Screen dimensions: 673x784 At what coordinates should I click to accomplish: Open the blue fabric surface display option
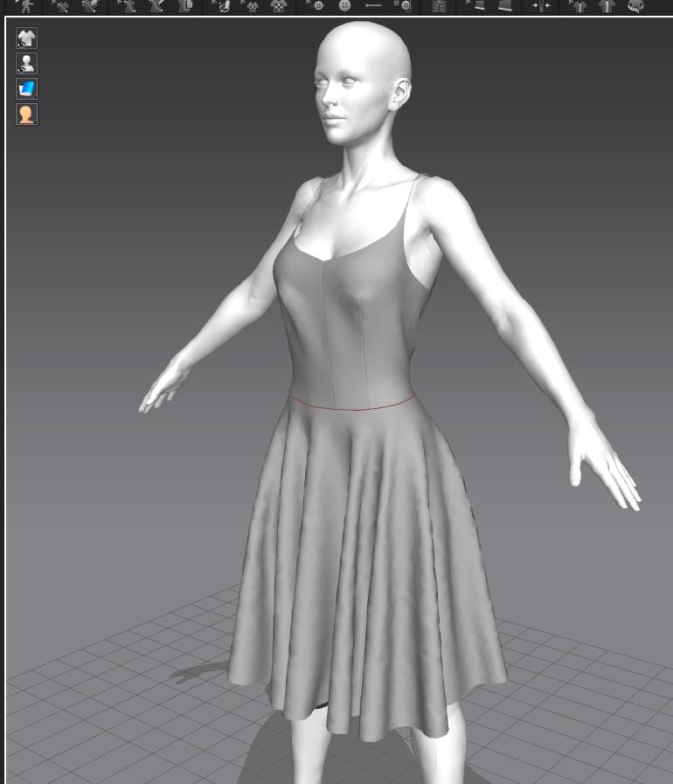tap(26, 89)
